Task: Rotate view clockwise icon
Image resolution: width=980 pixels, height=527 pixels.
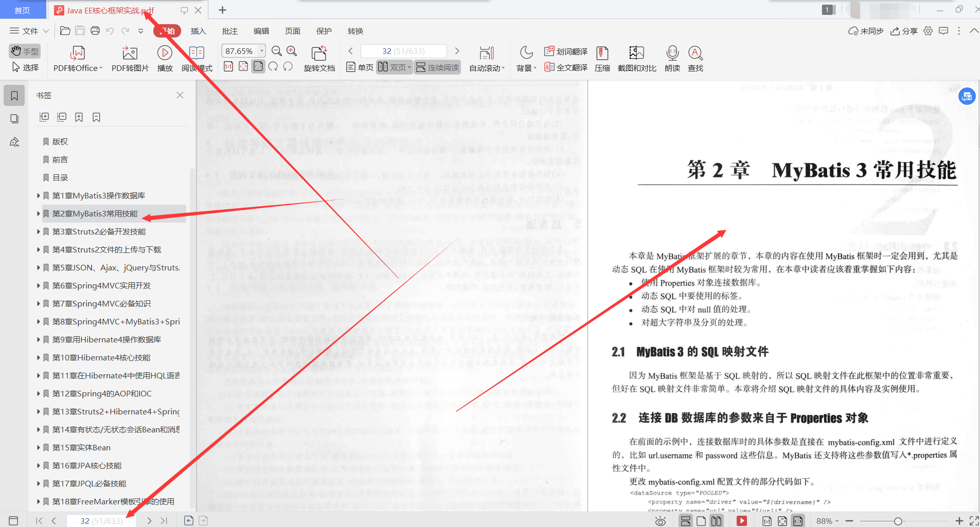Action: coord(273,66)
